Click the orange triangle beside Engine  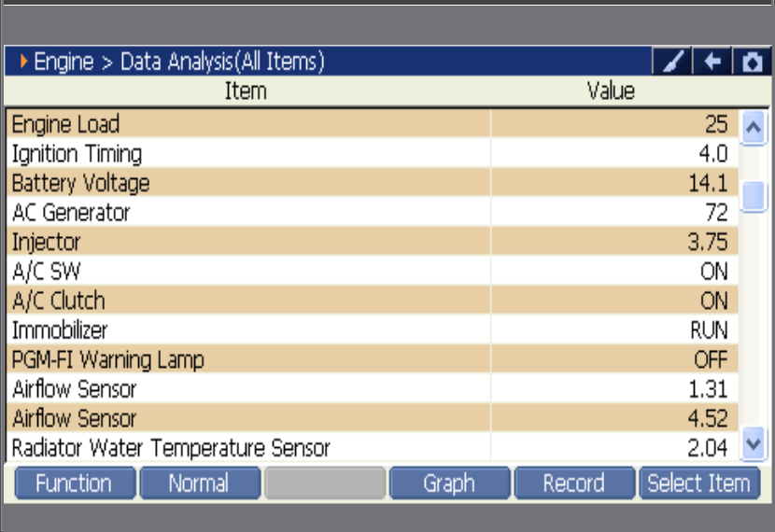point(23,62)
